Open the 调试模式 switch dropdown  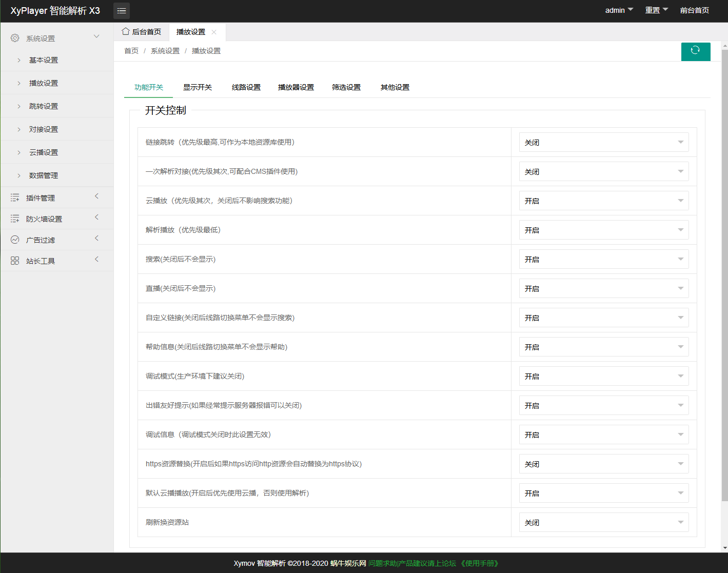coord(603,377)
